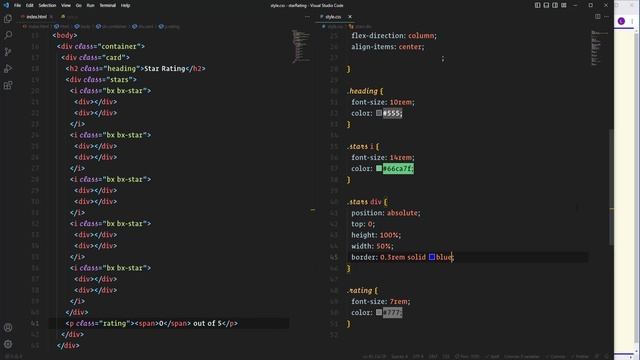Image resolution: width=640 pixels, height=360 pixels.
Task: Click the 'font-size: 7rem;' declaration
Action: pos(381,301)
